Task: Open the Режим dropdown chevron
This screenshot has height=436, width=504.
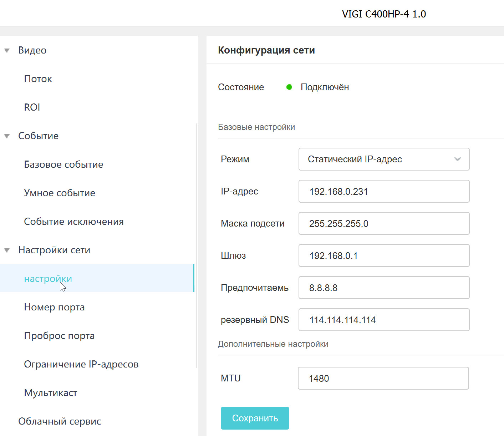Action: coord(458,159)
